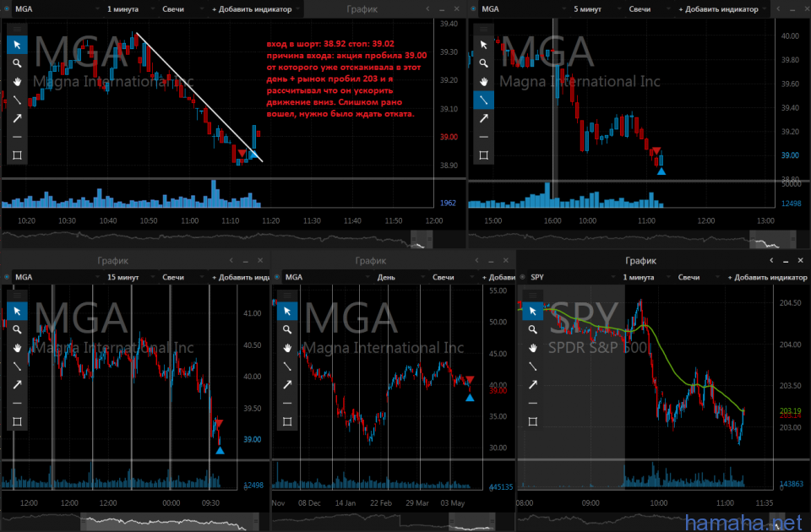Click the navigator range handle under MGA 1-minute chart
Image resolution: width=811 pixels, height=532 pixels.
(422, 239)
